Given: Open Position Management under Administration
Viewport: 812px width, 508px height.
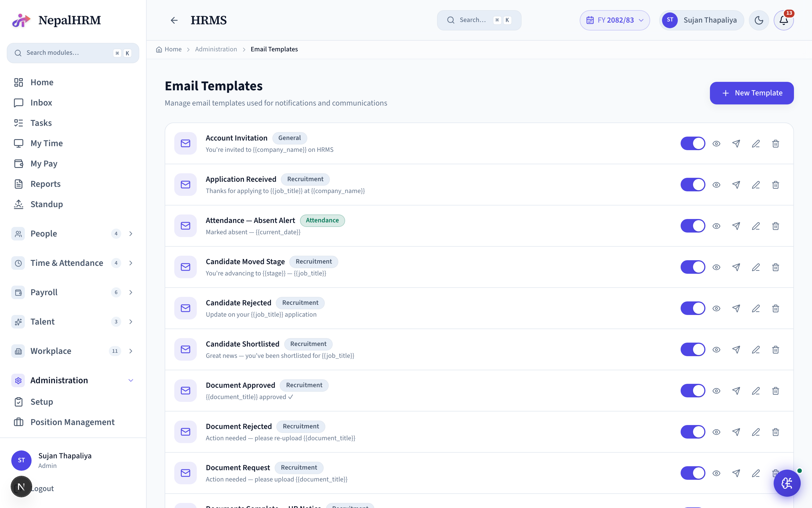Looking at the screenshot, I should tap(73, 422).
